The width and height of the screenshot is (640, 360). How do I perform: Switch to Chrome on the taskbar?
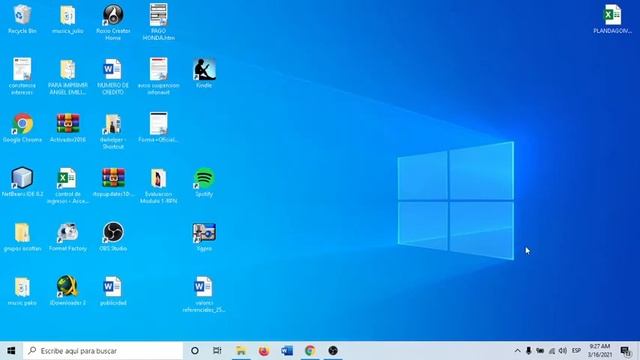point(310,351)
